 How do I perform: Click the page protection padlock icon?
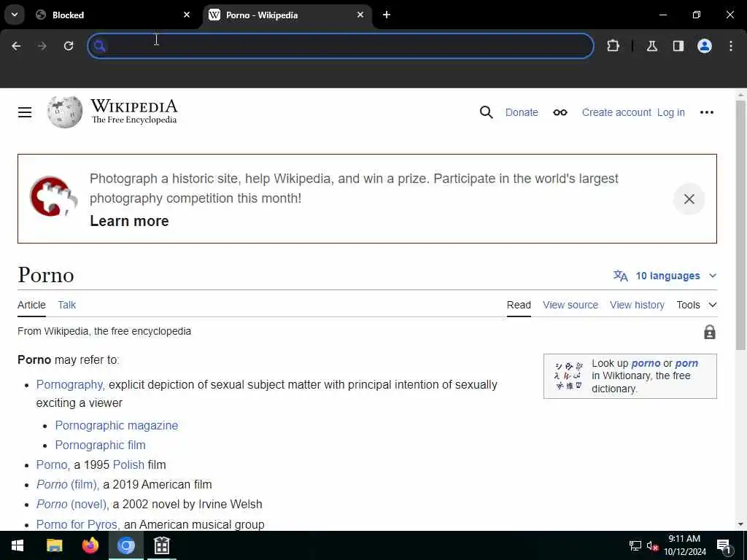click(709, 332)
